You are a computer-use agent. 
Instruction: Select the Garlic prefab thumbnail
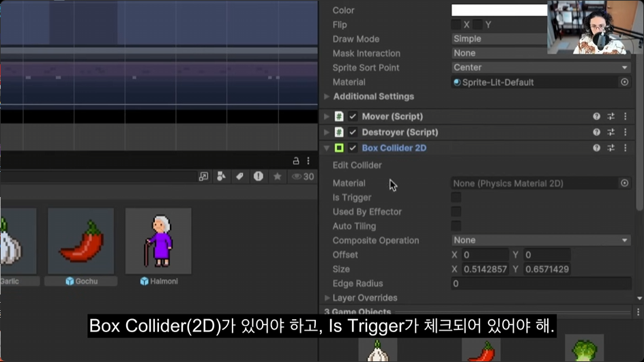18,241
